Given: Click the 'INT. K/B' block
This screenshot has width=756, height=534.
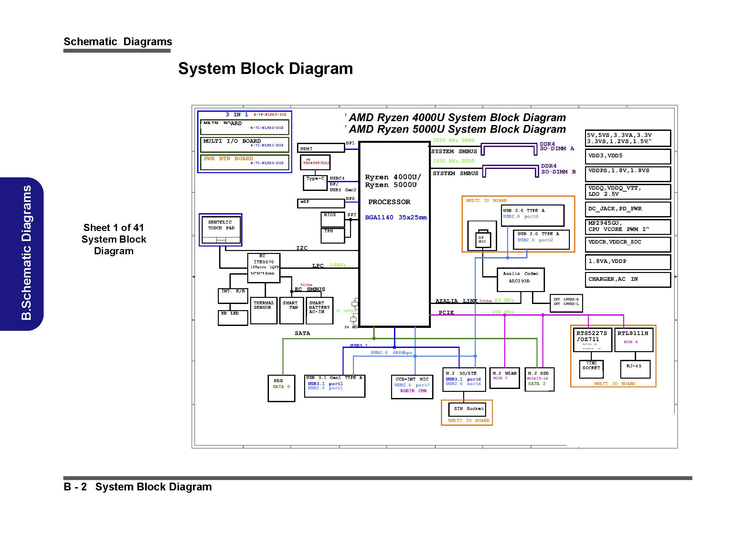Looking at the screenshot, I should [x=233, y=296].
